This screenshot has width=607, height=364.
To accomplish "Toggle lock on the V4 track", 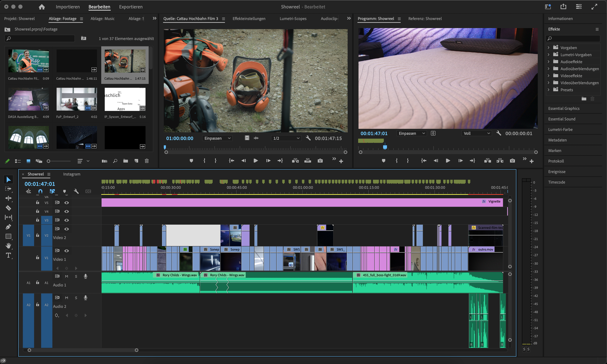I will 38,211.
